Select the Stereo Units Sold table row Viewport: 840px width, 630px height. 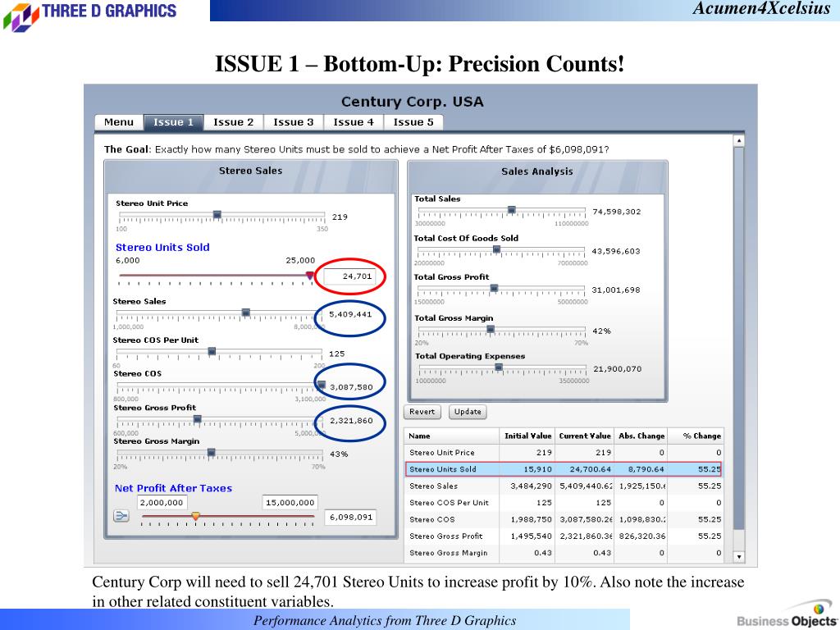point(564,469)
